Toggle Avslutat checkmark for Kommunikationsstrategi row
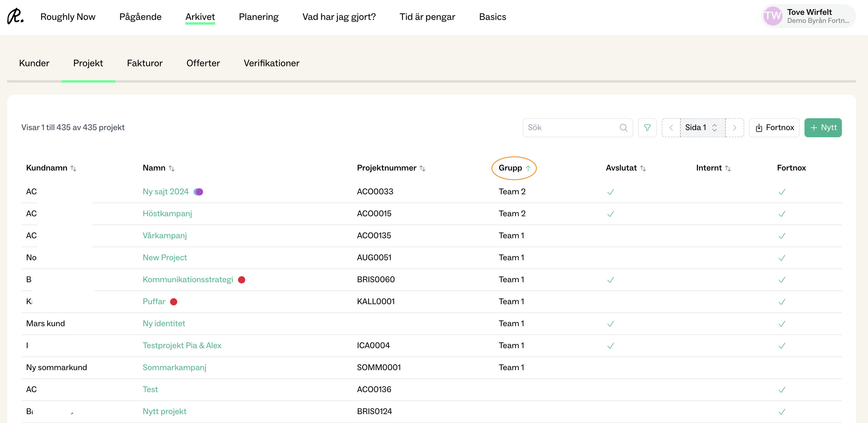This screenshot has height=423, width=868. (610, 280)
